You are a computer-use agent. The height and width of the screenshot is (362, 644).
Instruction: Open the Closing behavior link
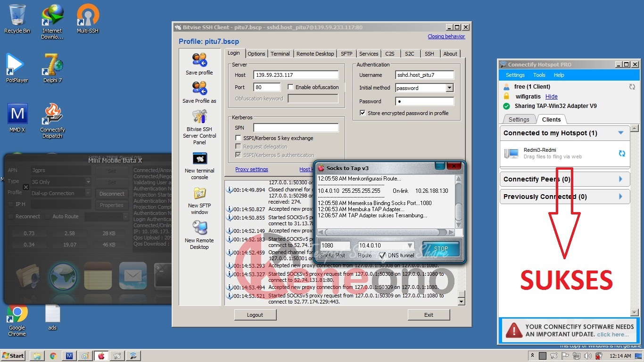click(x=446, y=36)
